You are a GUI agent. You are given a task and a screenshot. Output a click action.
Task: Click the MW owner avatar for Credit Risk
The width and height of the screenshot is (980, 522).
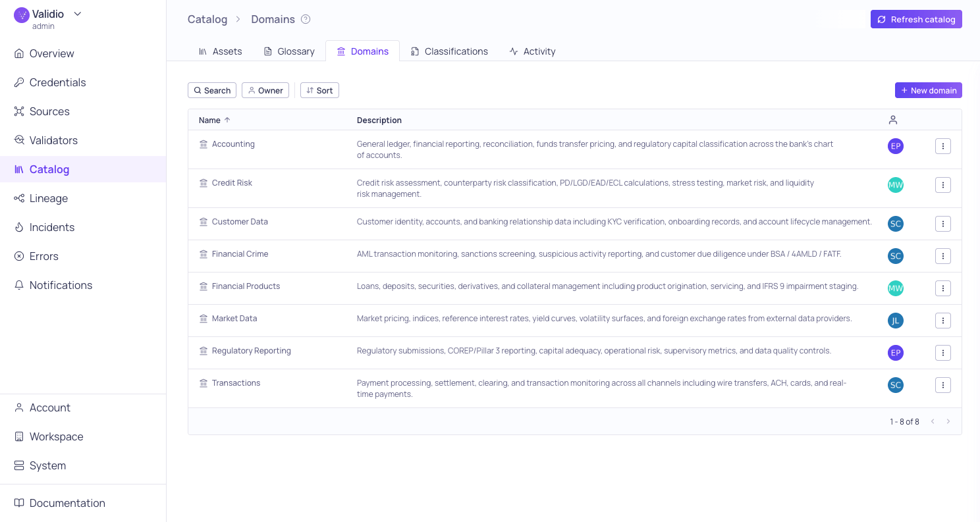(896, 185)
